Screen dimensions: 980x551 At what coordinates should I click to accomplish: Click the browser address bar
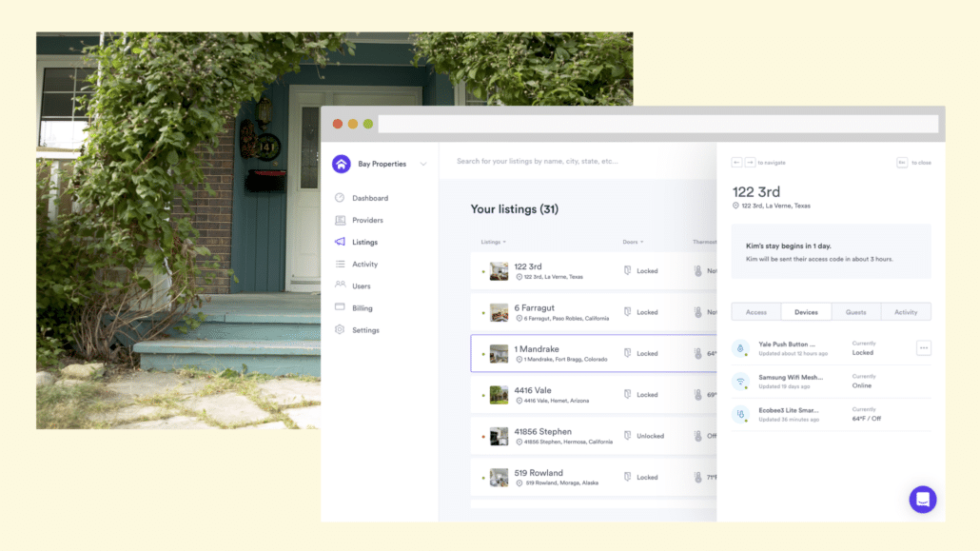click(x=658, y=124)
